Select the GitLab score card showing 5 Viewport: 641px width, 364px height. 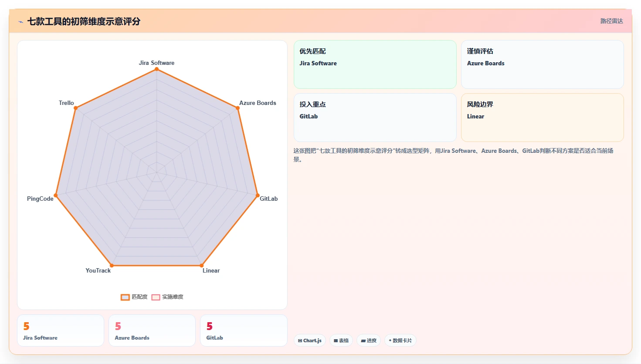pyautogui.click(x=244, y=330)
